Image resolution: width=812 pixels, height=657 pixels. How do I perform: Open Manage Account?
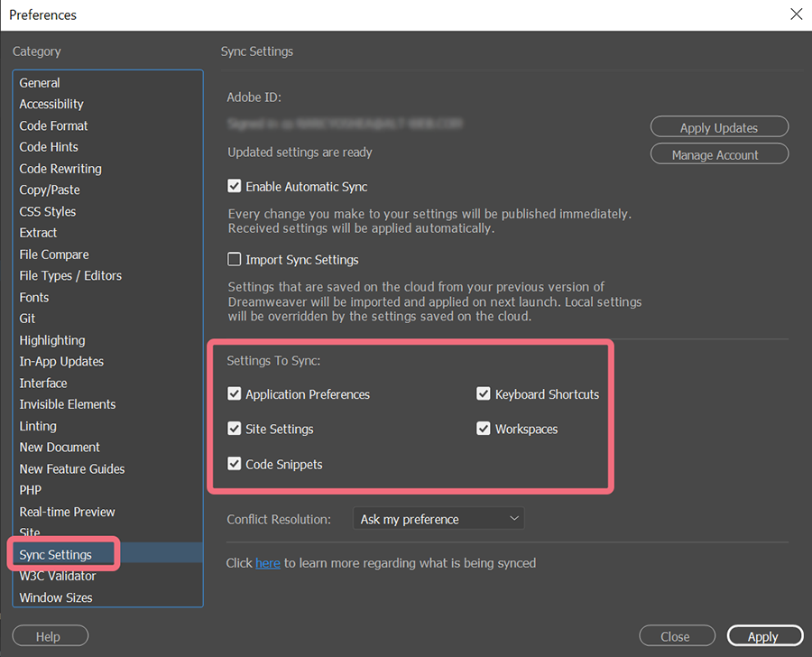pyautogui.click(x=719, y=155)
